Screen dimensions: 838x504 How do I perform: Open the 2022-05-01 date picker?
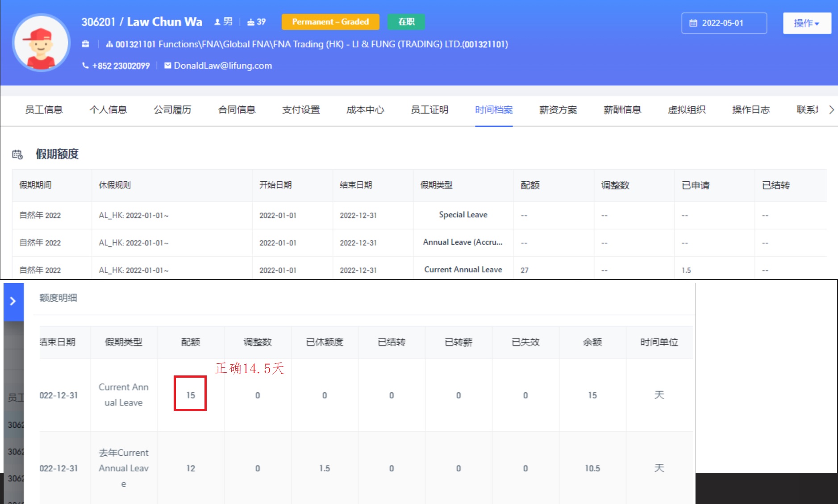pyautogui.click(x=724, y=23)
